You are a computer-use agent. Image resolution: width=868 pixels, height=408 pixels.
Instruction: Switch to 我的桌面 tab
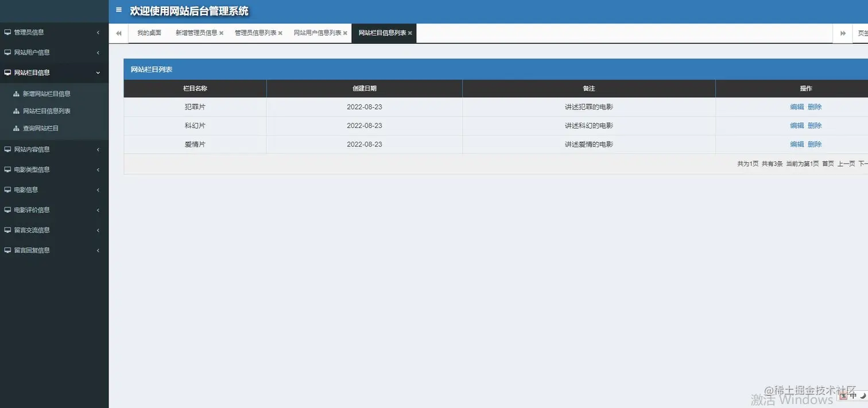[149, 33]
